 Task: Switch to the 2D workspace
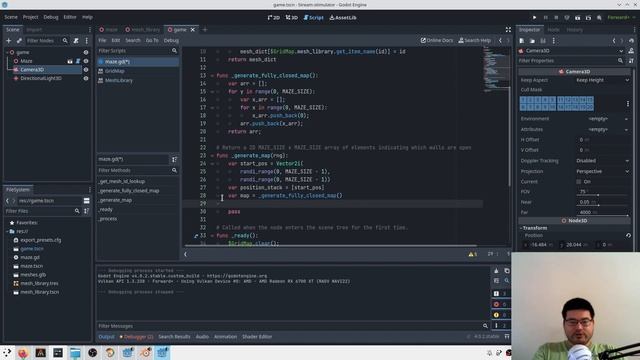(273, 18)
